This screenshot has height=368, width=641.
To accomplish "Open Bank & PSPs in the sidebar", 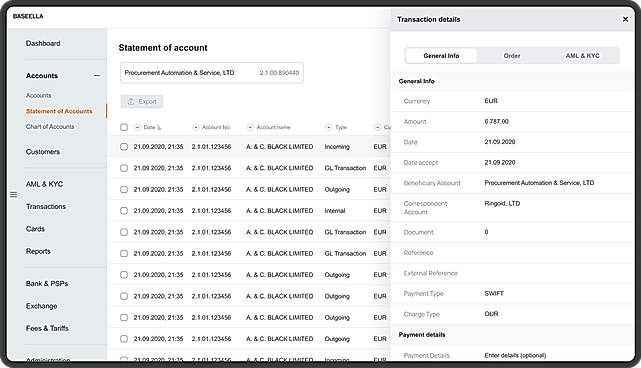I will 47,283.
